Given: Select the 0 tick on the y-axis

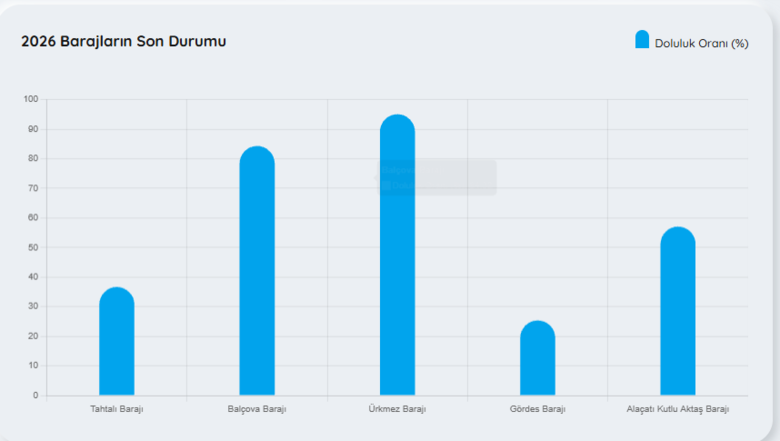Looking at the screenshot, I should [x=35, y=395].
